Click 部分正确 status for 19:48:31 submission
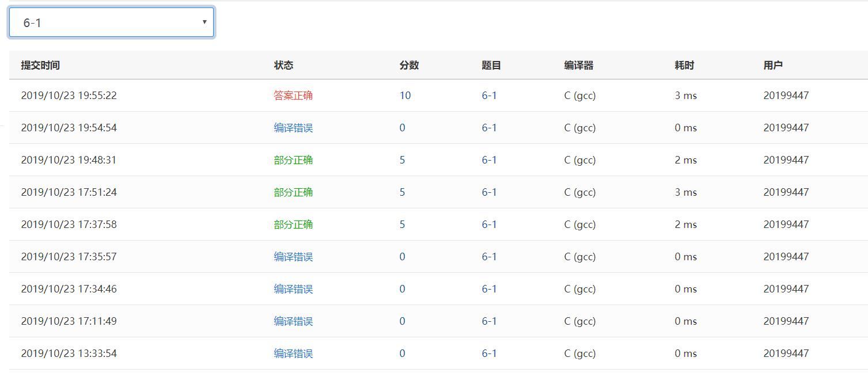868x384 pixels. 293,160
